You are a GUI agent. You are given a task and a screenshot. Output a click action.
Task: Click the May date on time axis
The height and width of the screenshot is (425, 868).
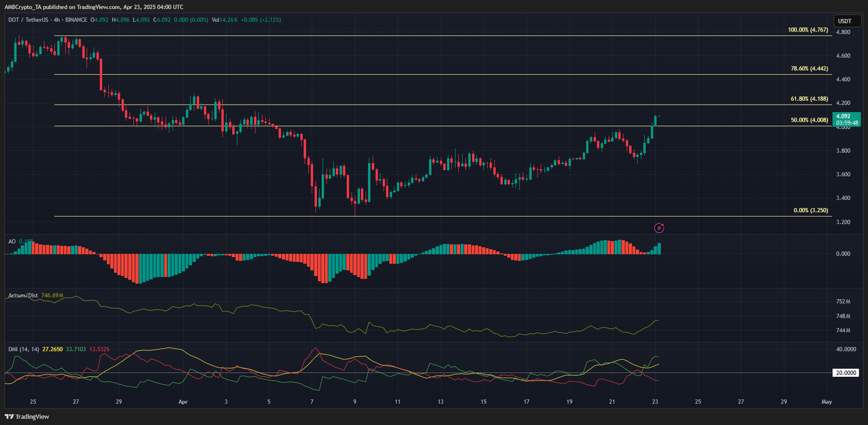(x=826, y=402)
